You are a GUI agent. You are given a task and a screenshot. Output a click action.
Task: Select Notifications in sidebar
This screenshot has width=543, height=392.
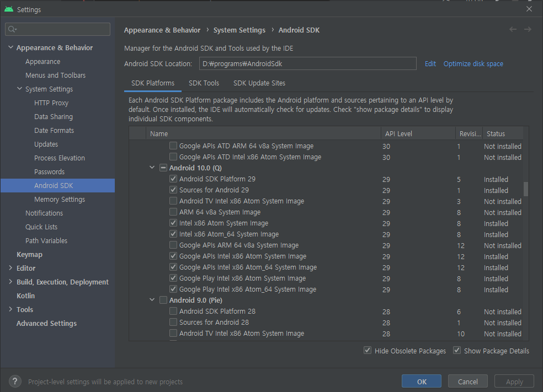pyautogui.click(x=44, y=213)
